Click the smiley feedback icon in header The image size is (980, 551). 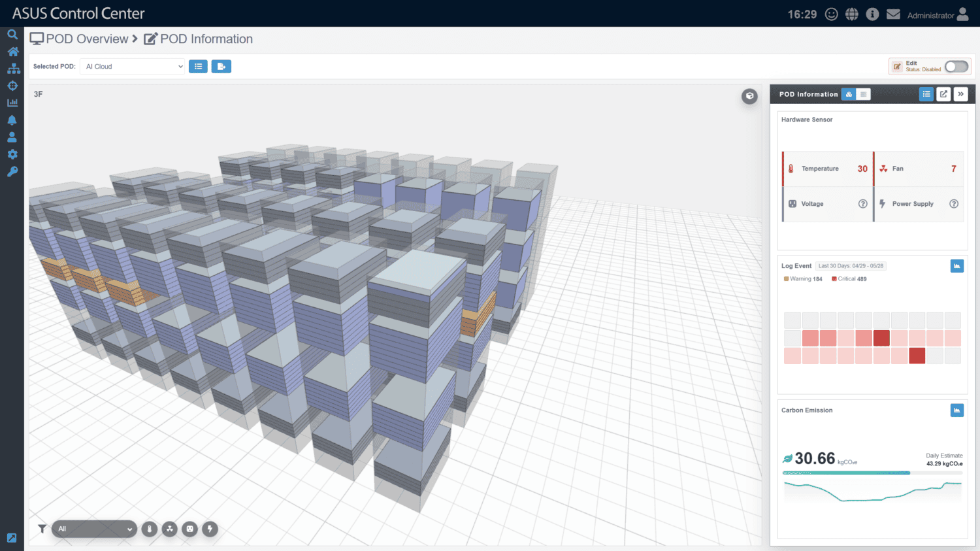coord(831,14)
